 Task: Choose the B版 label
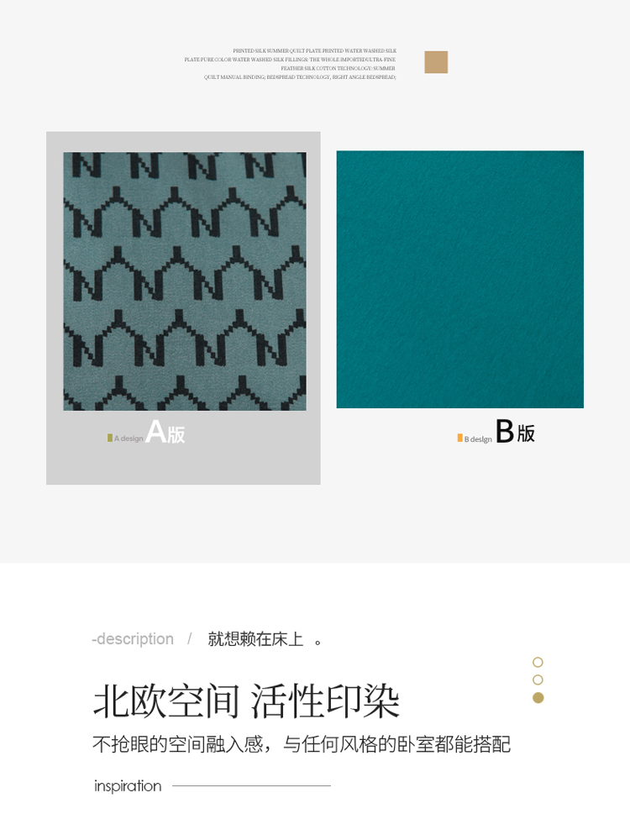pos(516,432)
